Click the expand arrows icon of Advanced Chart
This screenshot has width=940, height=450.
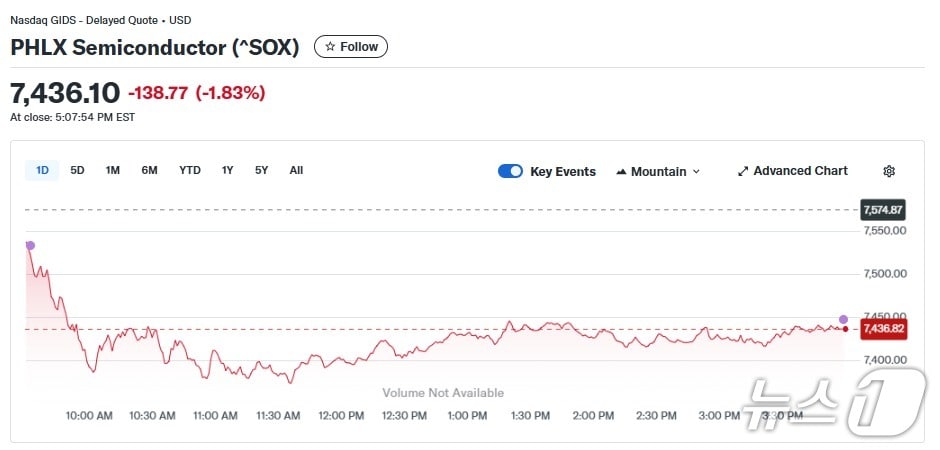743,171
